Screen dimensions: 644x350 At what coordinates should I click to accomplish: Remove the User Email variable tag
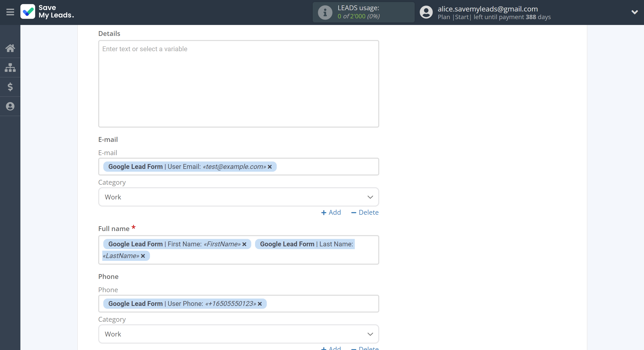(270, 167)
